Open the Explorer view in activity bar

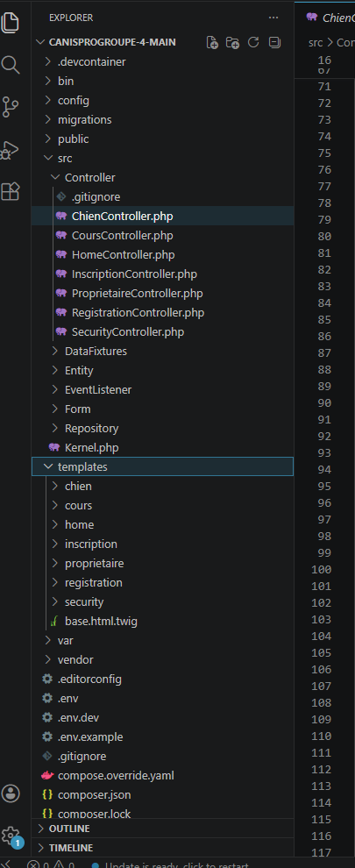point(11,22)
